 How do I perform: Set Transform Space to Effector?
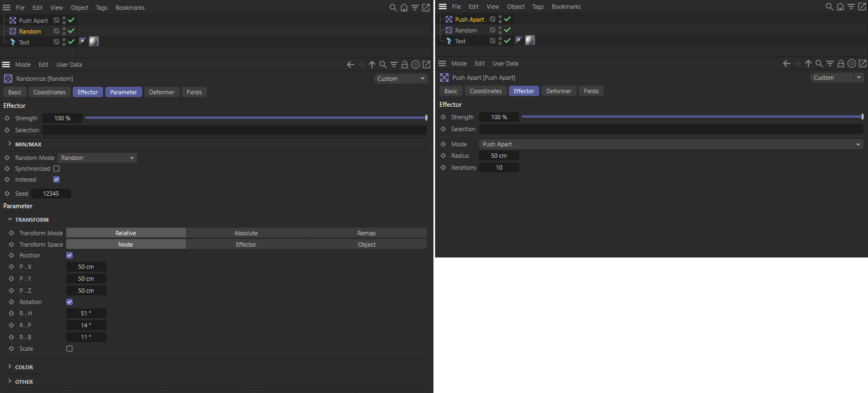246,244
